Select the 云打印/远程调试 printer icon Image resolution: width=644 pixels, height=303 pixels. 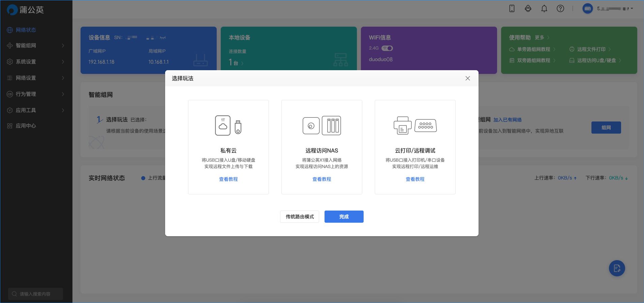coord(415,126)
